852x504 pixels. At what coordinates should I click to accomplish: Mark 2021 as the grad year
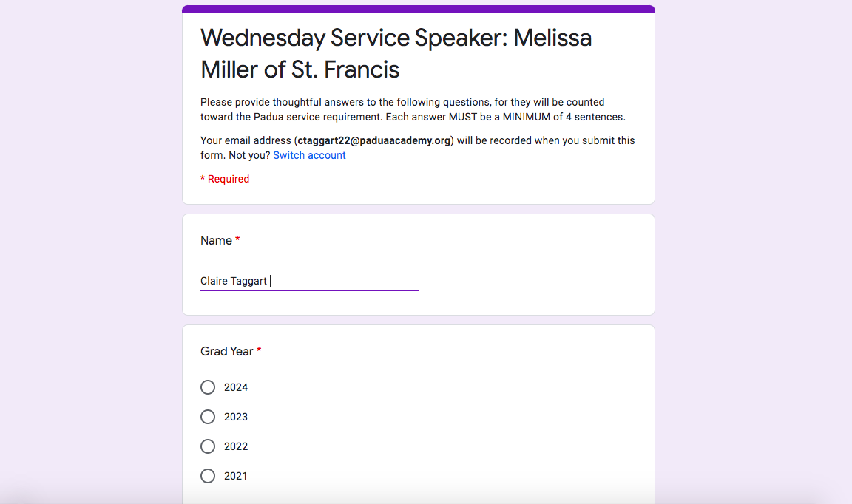point(208,476)
